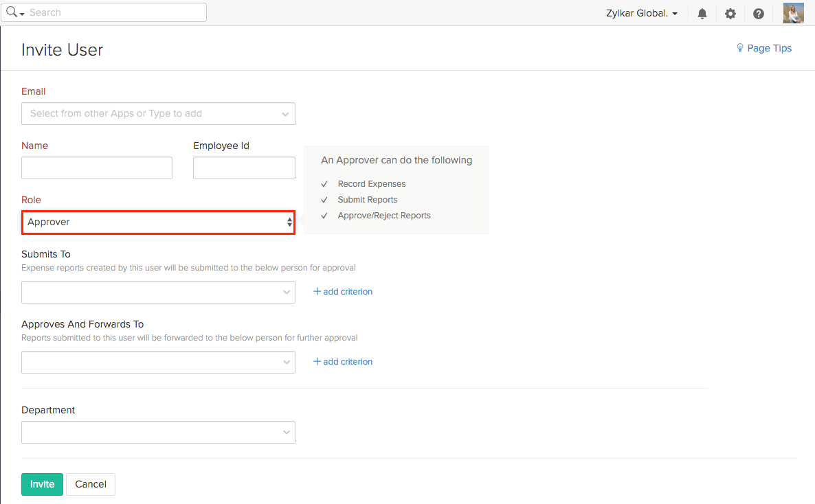The width and height of the screenshot is (815, 504).
Task: Open the settings gear icon
Action: (x=730, y=14)
